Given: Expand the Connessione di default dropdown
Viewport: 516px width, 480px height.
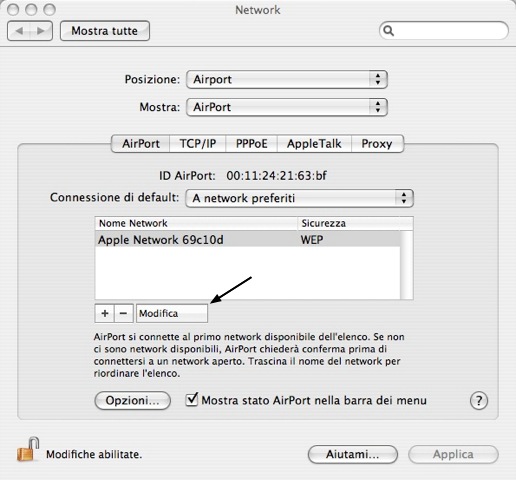Looking at the screenshot, I should [x=299, y=198].
